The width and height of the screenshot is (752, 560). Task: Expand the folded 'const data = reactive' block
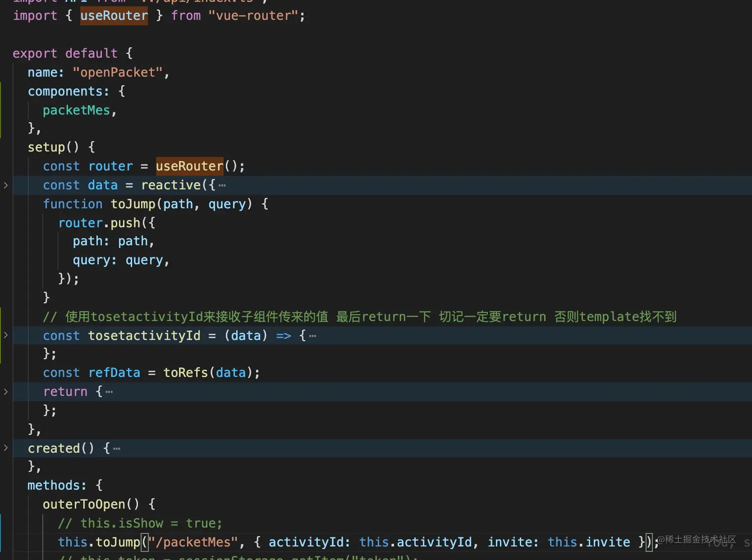tap(5, 185)
